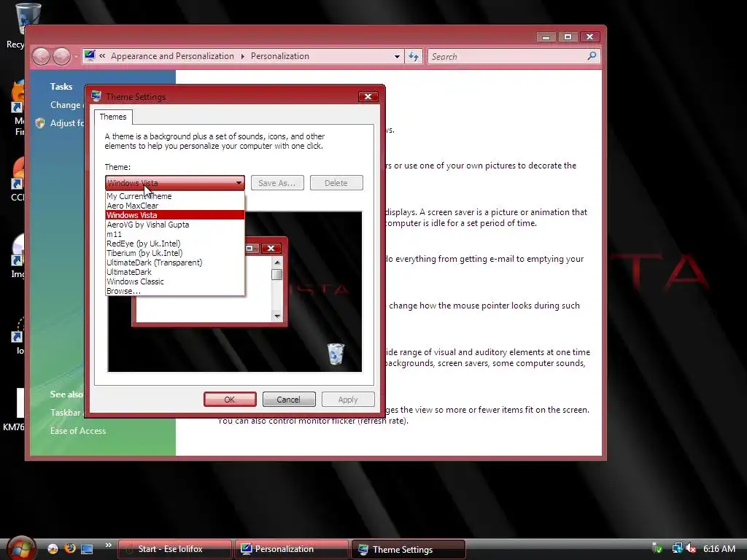The image size is (747, 560).
Task: Select the Themes tab
Action: [113, 117]
